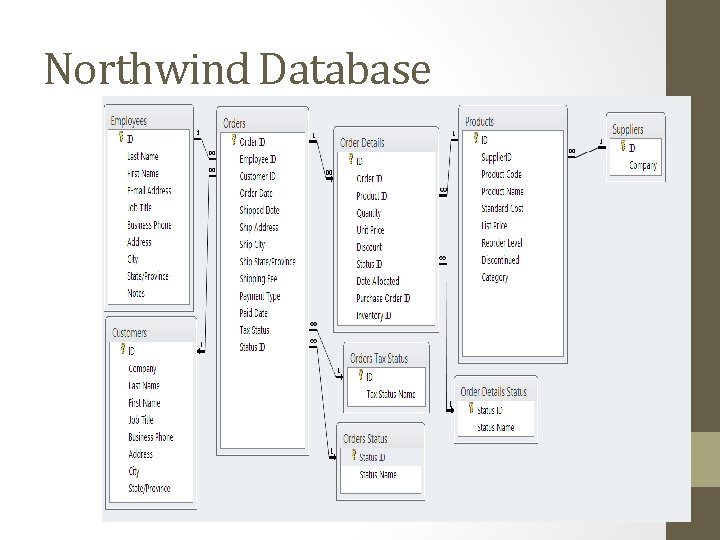
Task: Click the Unit Price field
Action: tap(370, 231)
